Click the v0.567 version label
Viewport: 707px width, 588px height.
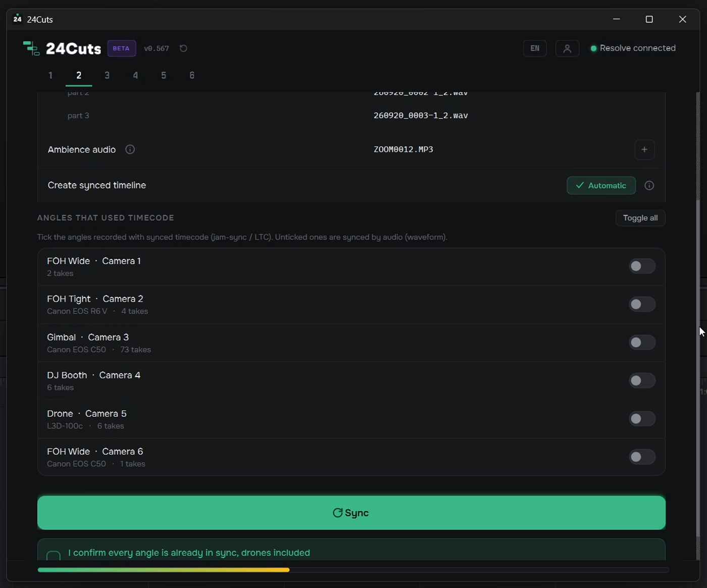(x=157, y=48)
